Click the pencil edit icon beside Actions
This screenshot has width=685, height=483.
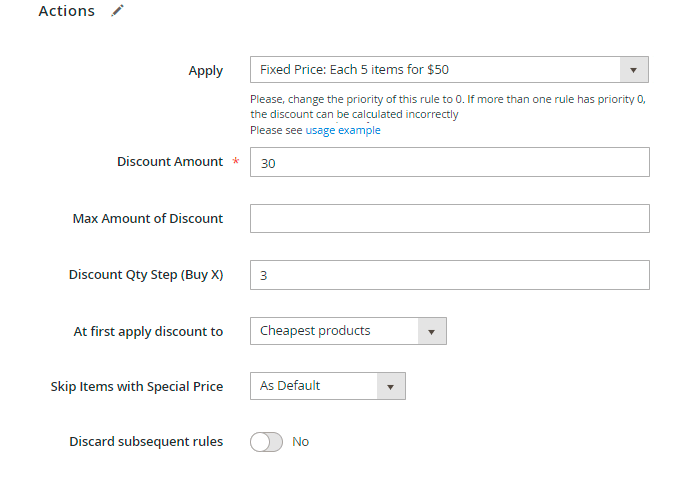pyautogui.click(x=118, y=11)
